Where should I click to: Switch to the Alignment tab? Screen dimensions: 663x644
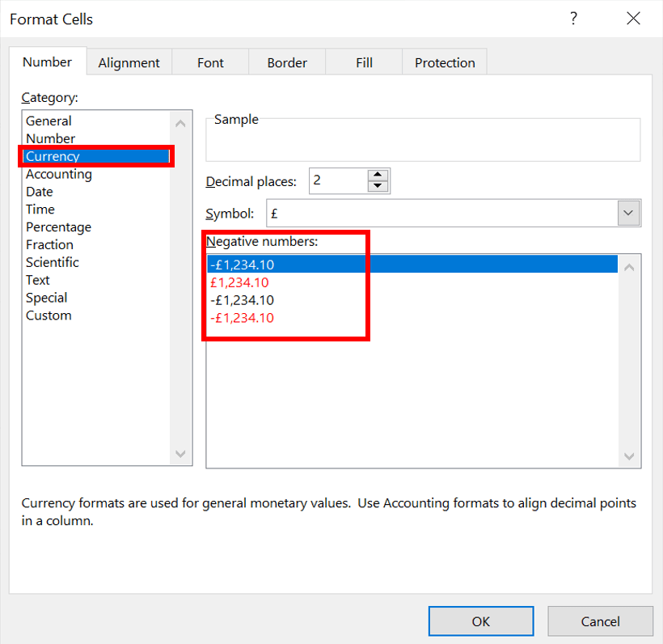point(129,62)
